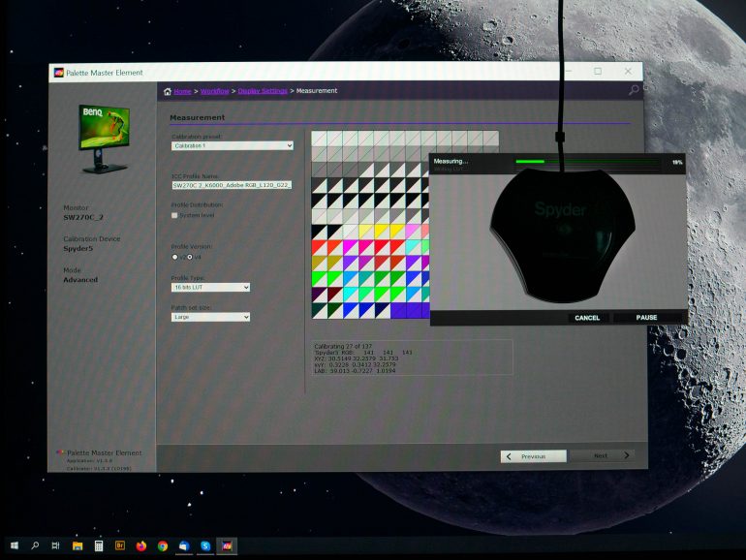Select the v4 profile version radio
Screen dimensions: 746x560
pos(190,257)
